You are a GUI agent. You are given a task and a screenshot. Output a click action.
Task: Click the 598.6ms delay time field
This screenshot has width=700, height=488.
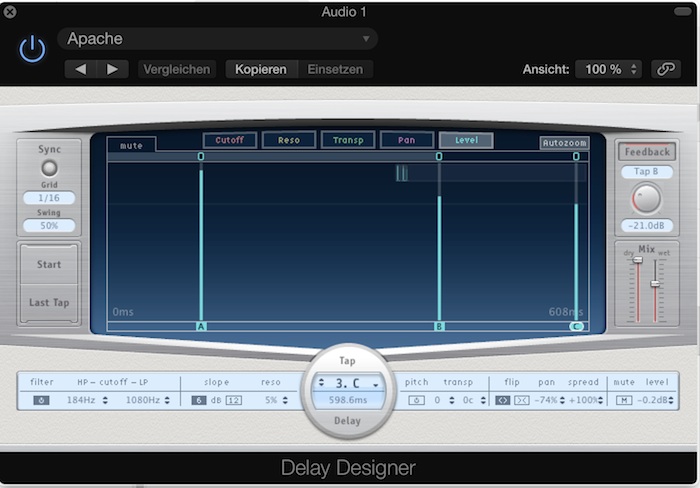pyautogui.click(x=347, y=400)
